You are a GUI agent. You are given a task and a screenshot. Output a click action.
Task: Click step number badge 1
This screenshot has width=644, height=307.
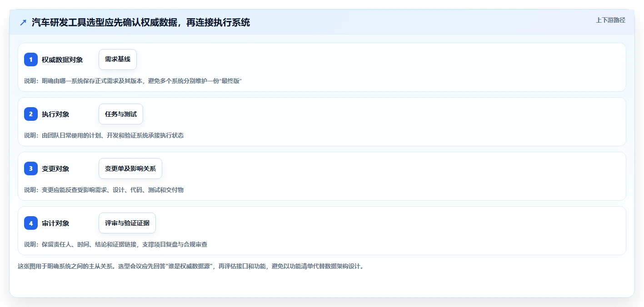pos(31,59)
